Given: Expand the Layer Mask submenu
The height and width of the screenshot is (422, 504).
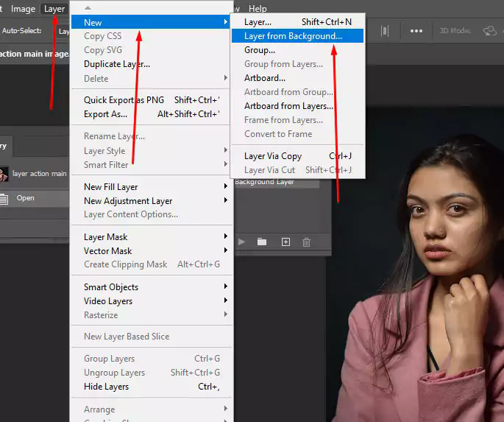Looking at the screenshot, I should coord(150,237).
